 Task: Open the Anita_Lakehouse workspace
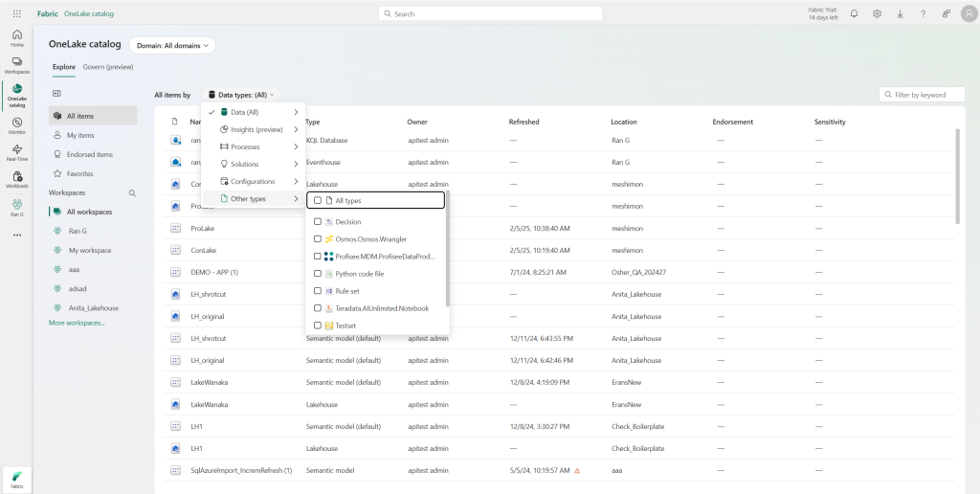click(x=93, y=307)
